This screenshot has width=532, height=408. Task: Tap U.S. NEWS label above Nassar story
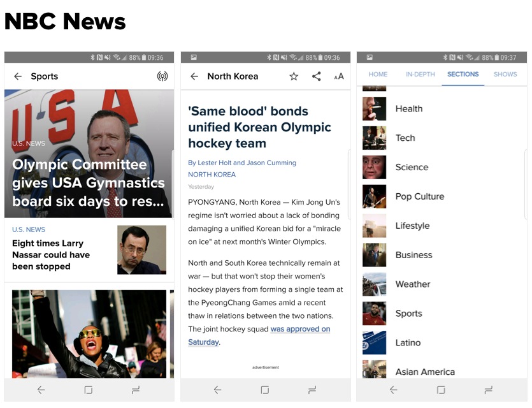coord(29,229)
